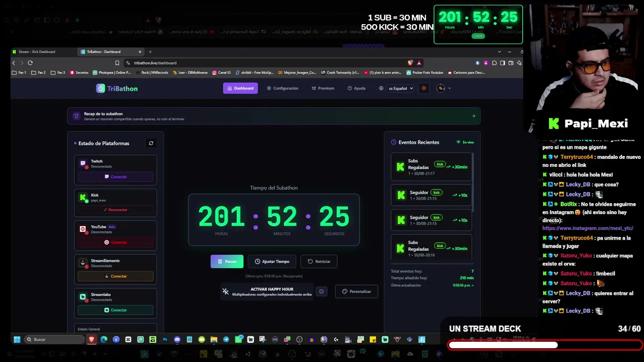The image size is (644, 362).
Task: Disconnect the Kick platform
Action: point(116,210)
